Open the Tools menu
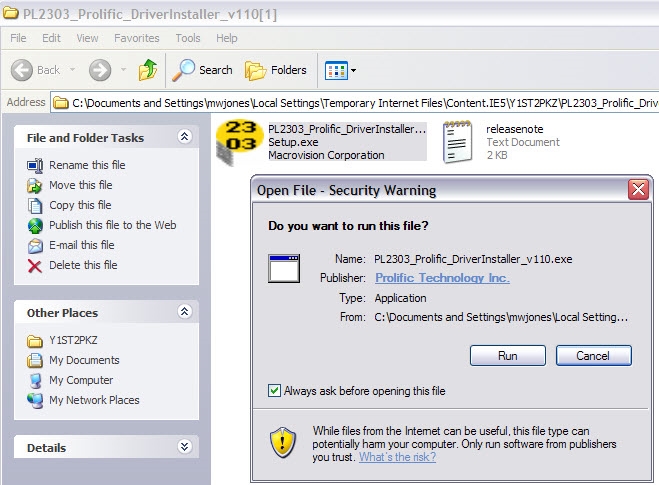The image size is (659, 485). (x=188, y=38)
